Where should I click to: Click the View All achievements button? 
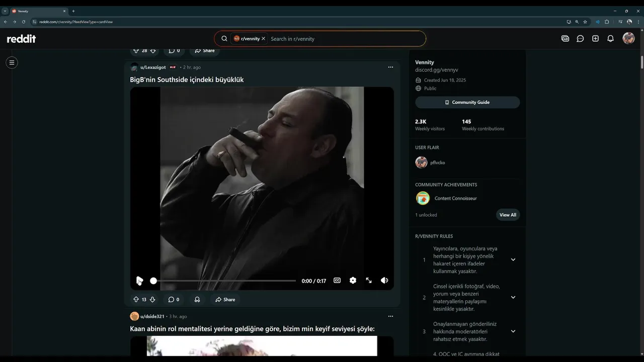(x=508, y=215)
